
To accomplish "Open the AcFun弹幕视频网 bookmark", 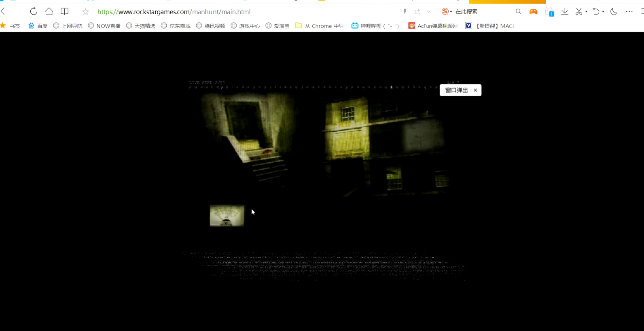I will coord(433,26).
